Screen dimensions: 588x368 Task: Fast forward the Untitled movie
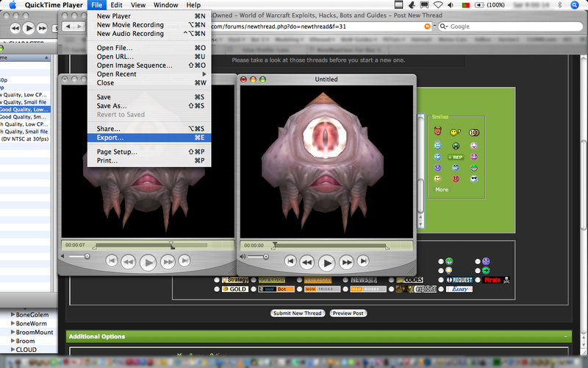click(x=347, y=263)
